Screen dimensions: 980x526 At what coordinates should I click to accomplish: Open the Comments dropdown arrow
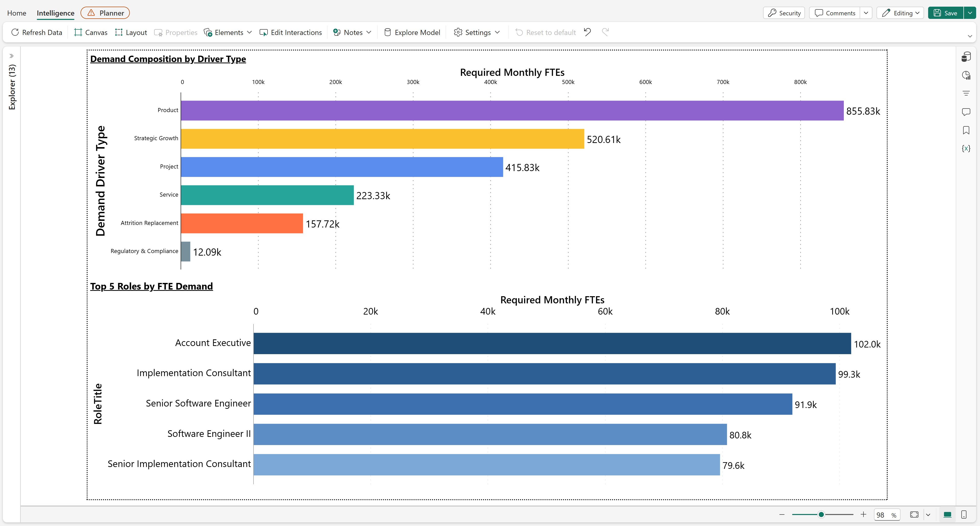pos(866,13)
